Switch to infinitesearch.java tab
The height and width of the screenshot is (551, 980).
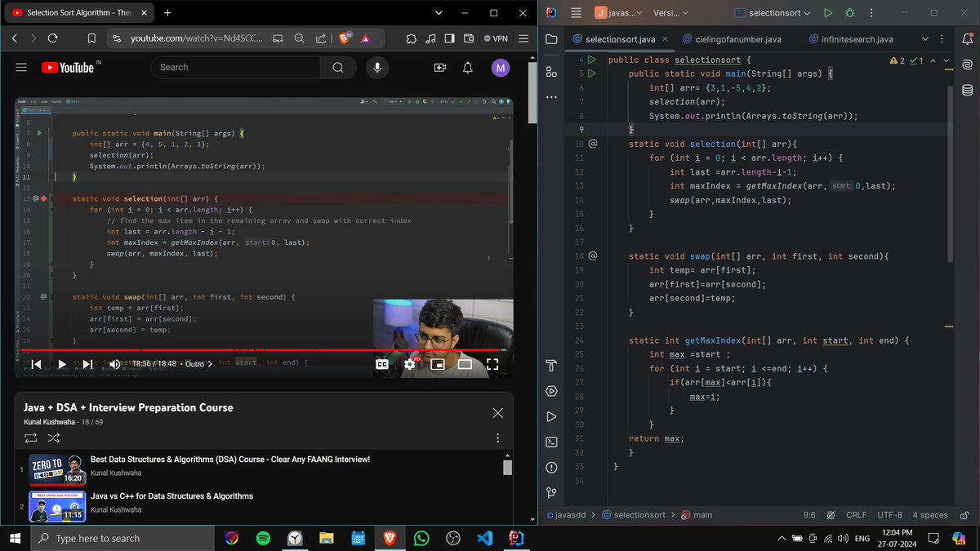coord(849,39)
